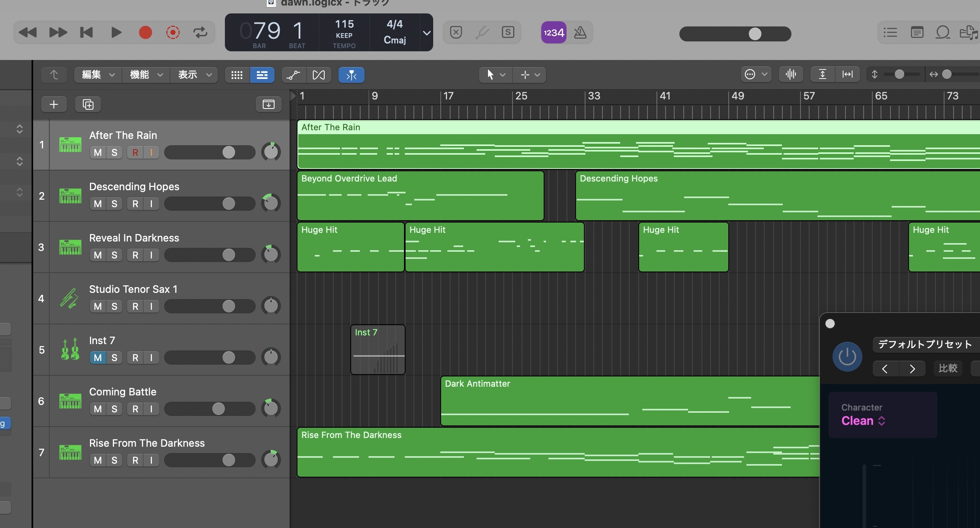980x528 pixels.
Task: Open the 編集 menu
Action: pyautogui.click(x=97, y=75)
